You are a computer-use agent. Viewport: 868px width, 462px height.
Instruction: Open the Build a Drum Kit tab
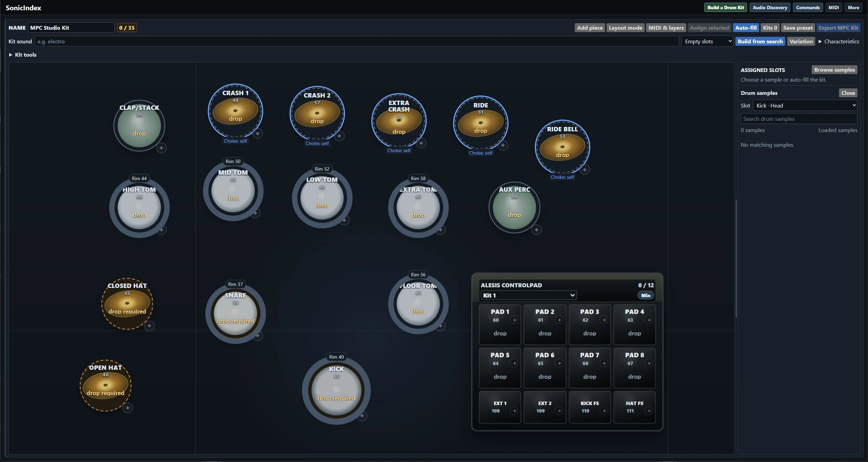tap(725, 8)
